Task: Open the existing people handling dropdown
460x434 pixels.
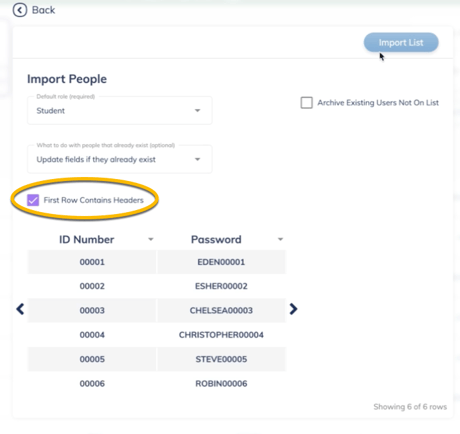Action: pyautogui.click(x=120, y=159)
